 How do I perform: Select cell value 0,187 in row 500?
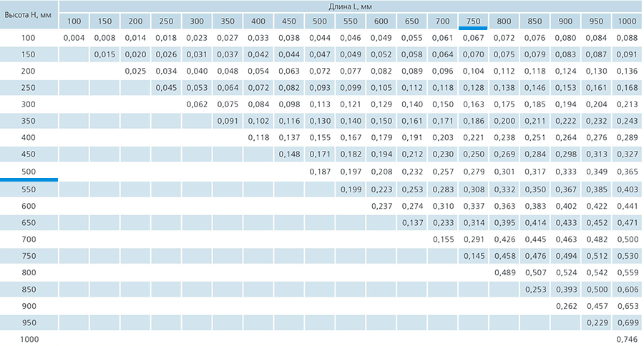[320, 172]
